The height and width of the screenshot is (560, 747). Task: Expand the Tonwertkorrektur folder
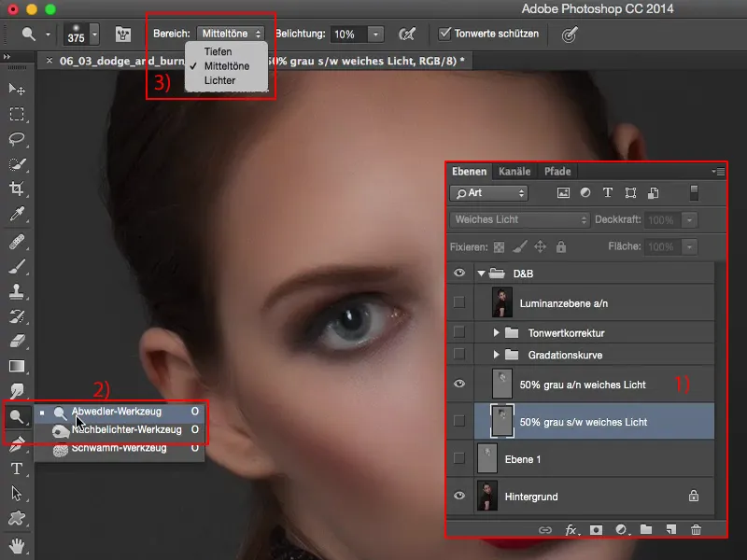(x=497, y=332)
